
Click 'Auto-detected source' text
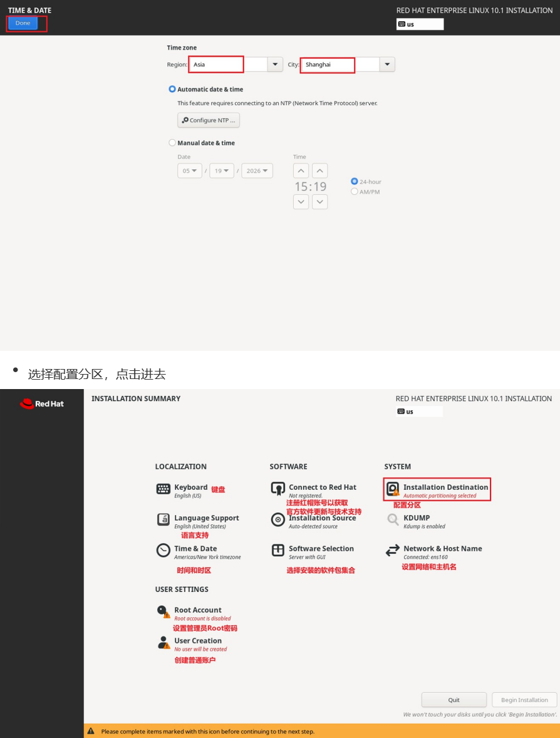pos(313,526)
